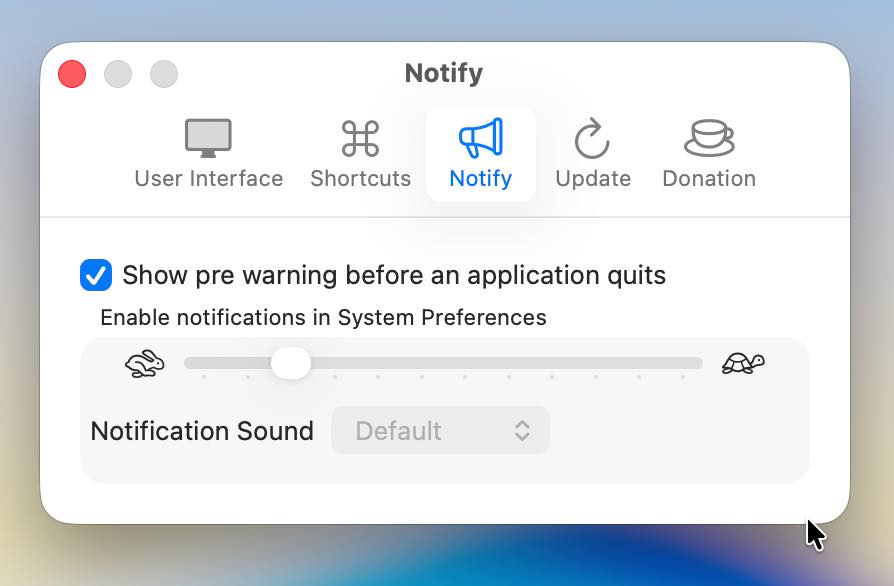894x586 pixels.
Task: Click the Notification Sound dropdown chevrons
Action: click(x=522, y=431)
